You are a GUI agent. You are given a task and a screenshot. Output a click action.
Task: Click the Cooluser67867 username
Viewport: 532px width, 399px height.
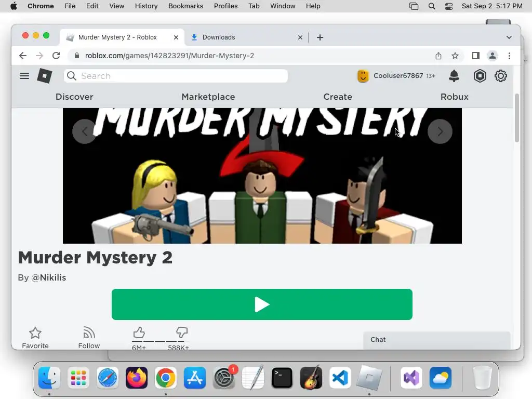point(398,76)
